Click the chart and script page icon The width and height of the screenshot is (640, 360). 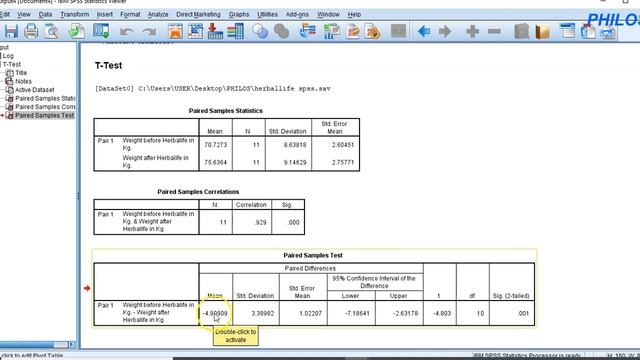[332, 31]
